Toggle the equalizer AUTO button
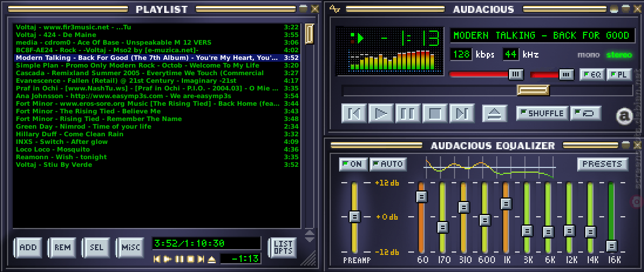The height and width of the screenshot is (272, 644). (x=388, y=164)
